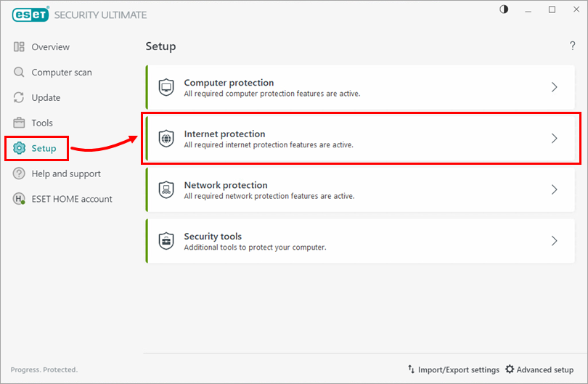
Task: Expand Network protection chevron arrow
Action: pyautogui.click(x=554, y=189)
